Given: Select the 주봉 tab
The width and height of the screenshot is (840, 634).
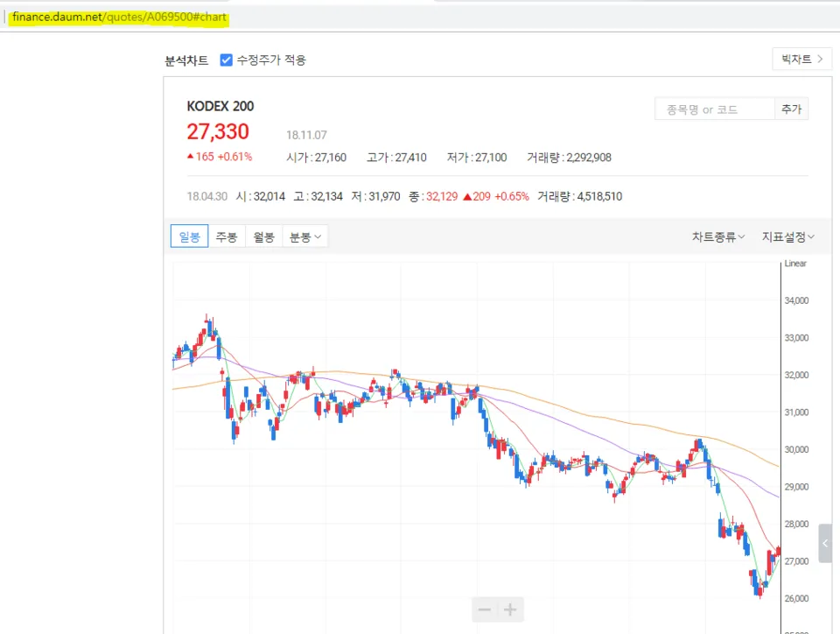Looking at the screenshot, I should click(227, 236).
